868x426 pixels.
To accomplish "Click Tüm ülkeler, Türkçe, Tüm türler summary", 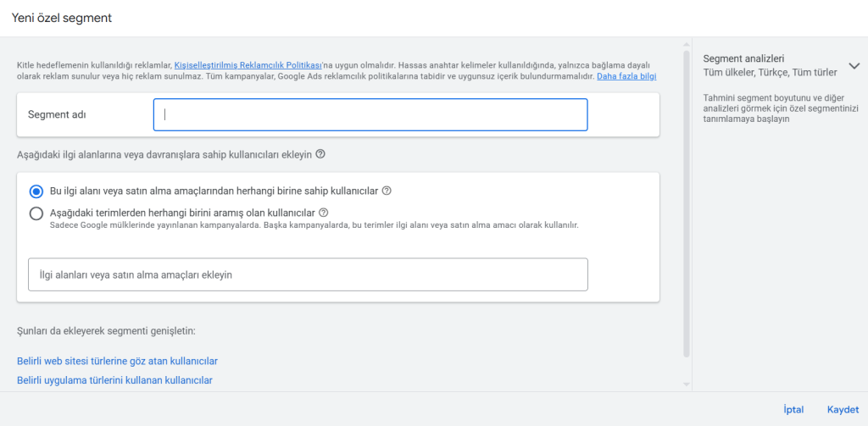I will (770, 72).
